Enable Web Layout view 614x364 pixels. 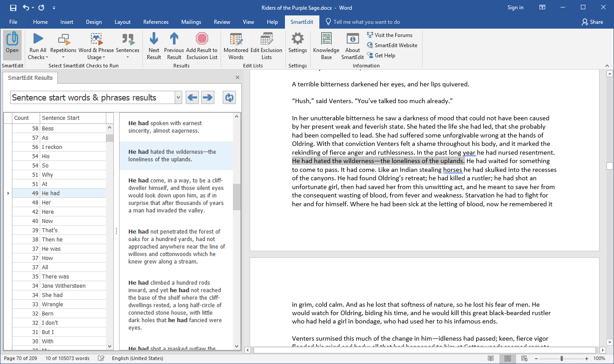[523, 358]
